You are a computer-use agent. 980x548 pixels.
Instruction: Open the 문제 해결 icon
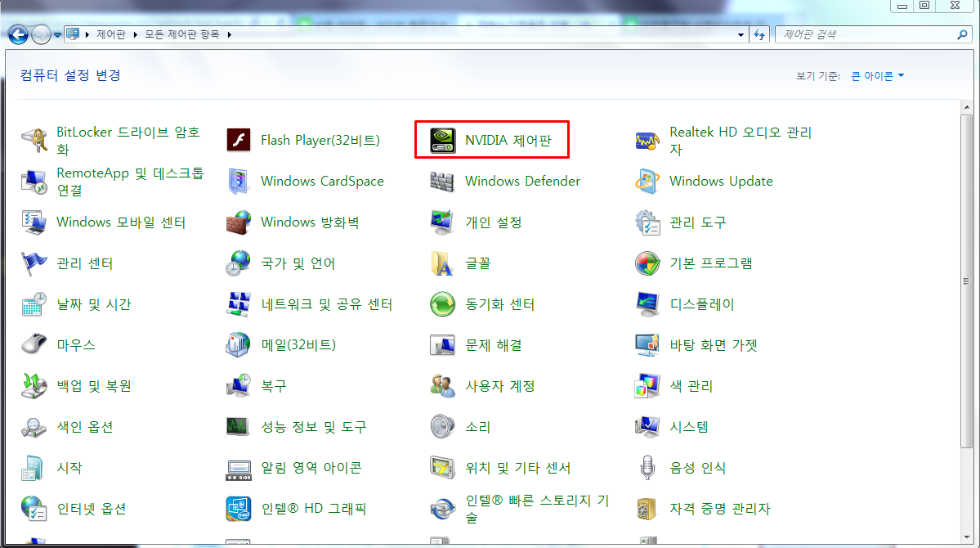[442, 344]
